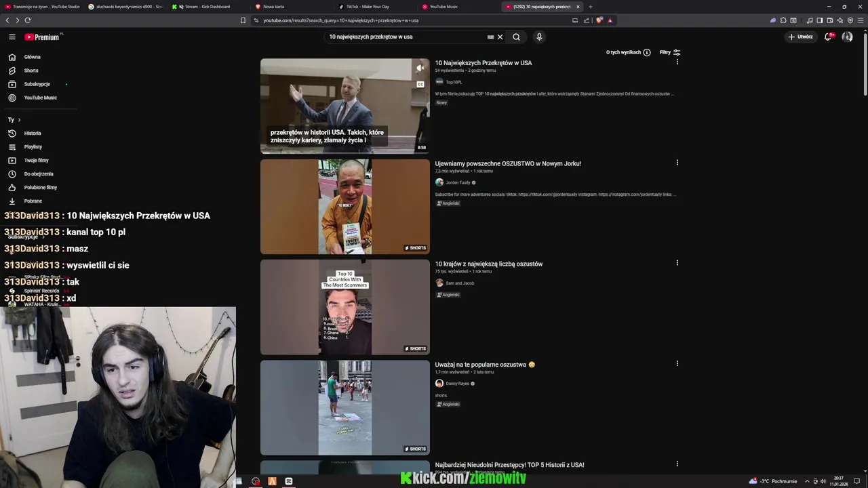The width and height of the screenshot is (868, 488).
Task: Click the browser address bar URL
Action: coord(341,20)
